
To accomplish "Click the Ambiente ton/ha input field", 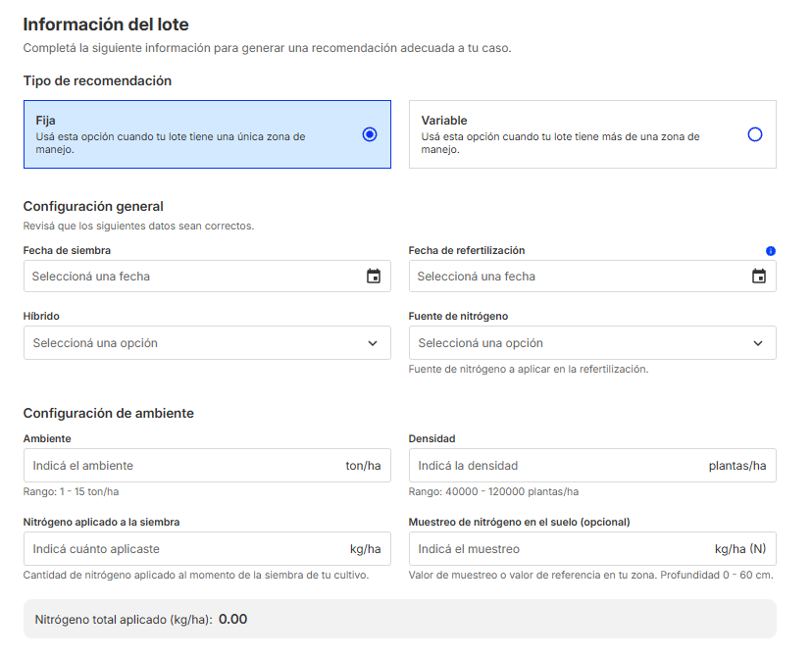I will point(207,466).
